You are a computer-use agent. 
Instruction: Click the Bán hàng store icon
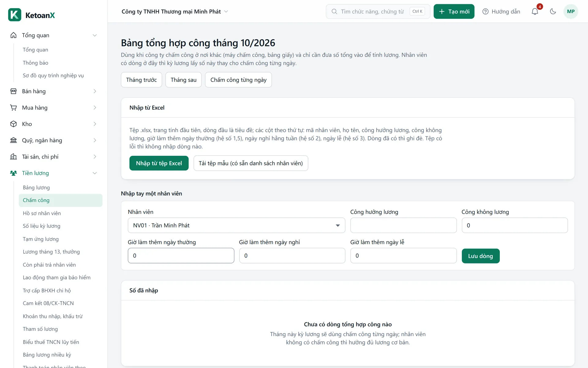13,91
